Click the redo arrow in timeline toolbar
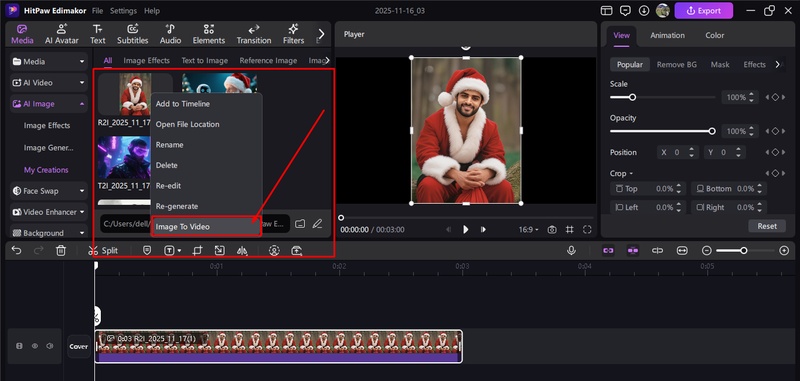 tap(38, 250)
